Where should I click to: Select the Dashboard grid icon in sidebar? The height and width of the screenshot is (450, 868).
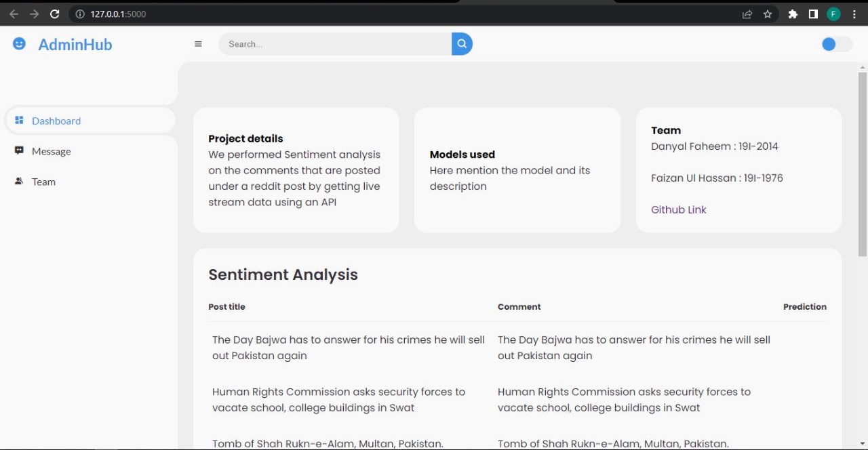(x=19, y=120)
